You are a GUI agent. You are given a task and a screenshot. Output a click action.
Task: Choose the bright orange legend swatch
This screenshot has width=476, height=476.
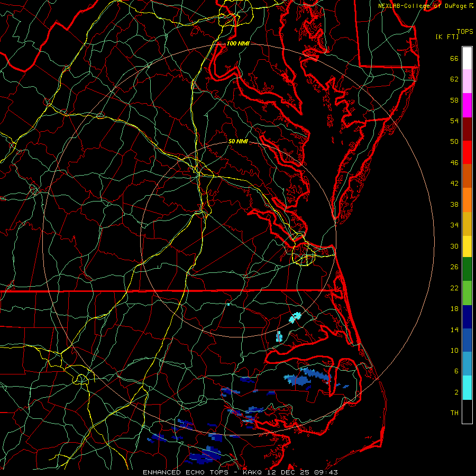pos(467,200)
